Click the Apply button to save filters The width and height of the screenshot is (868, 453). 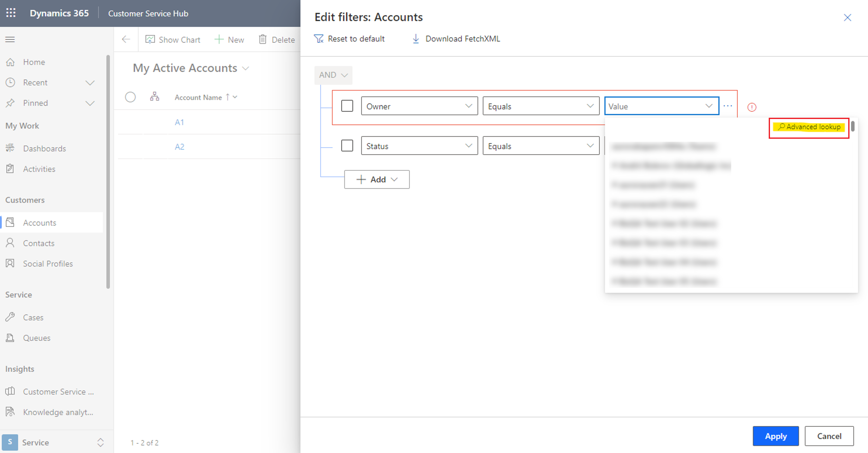776,436
